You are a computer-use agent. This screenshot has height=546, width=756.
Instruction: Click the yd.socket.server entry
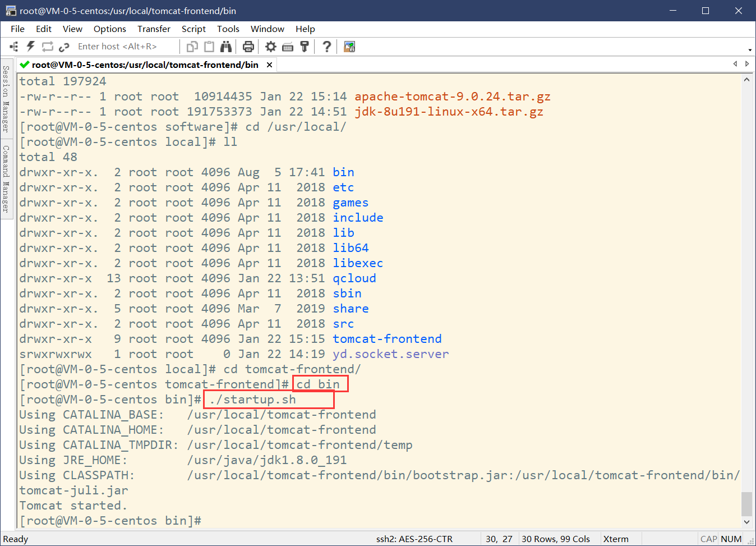tap(391, 354)
